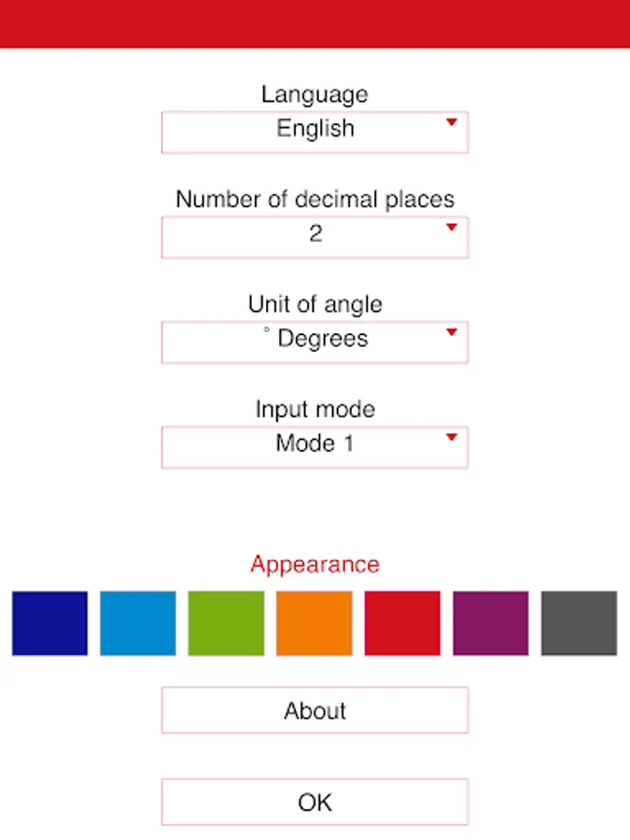Click the red arrow next to Degrees
This screenshot has height=840, width=630.
[x=452, y=332]
